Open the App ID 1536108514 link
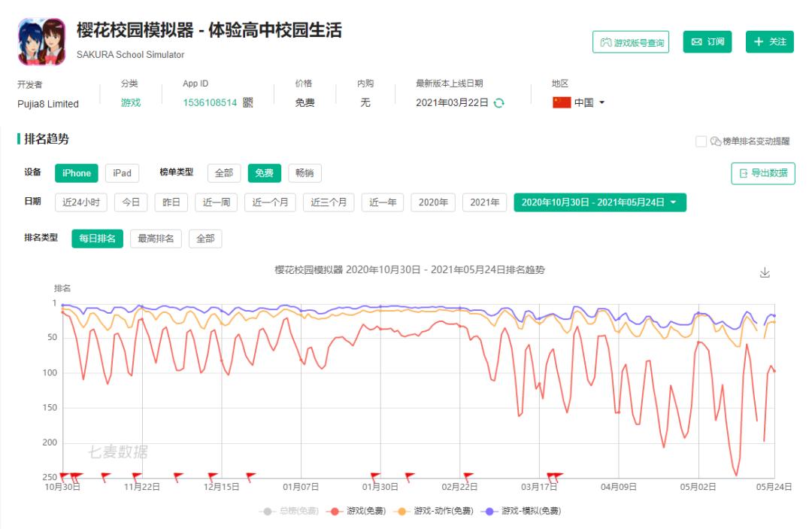This screenshot has height=529, width=812. coord(210,102)
